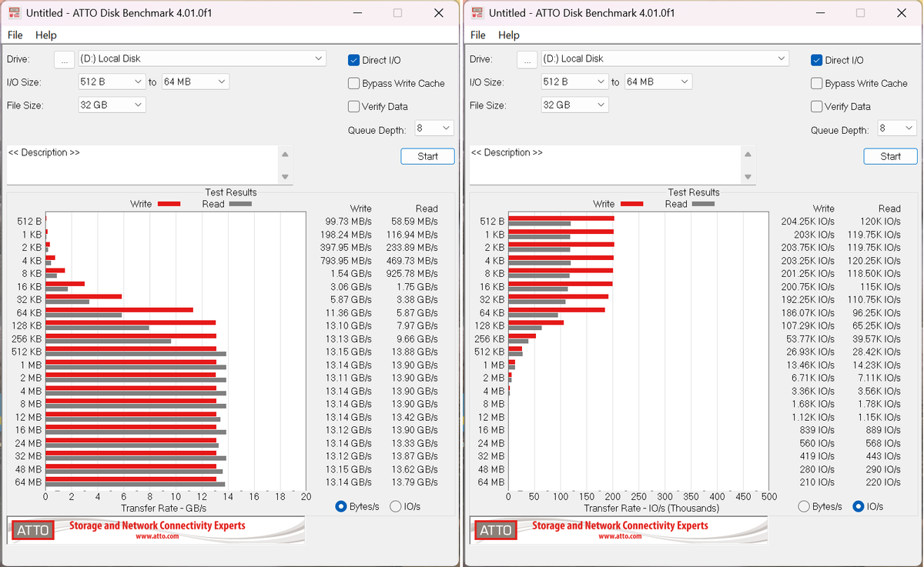Enable Bypass Write Cache in the IO/s results window
924x567 pixels.
817,83
